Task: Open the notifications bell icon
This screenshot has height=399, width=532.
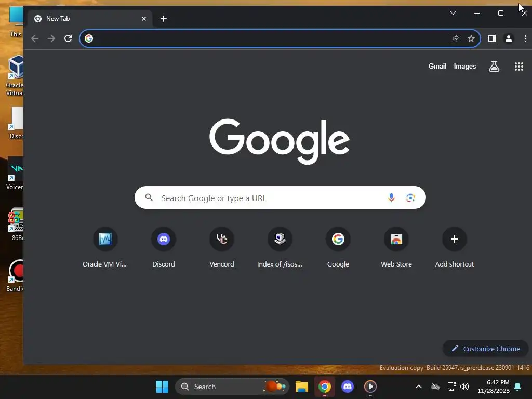Action: [518, 387]
